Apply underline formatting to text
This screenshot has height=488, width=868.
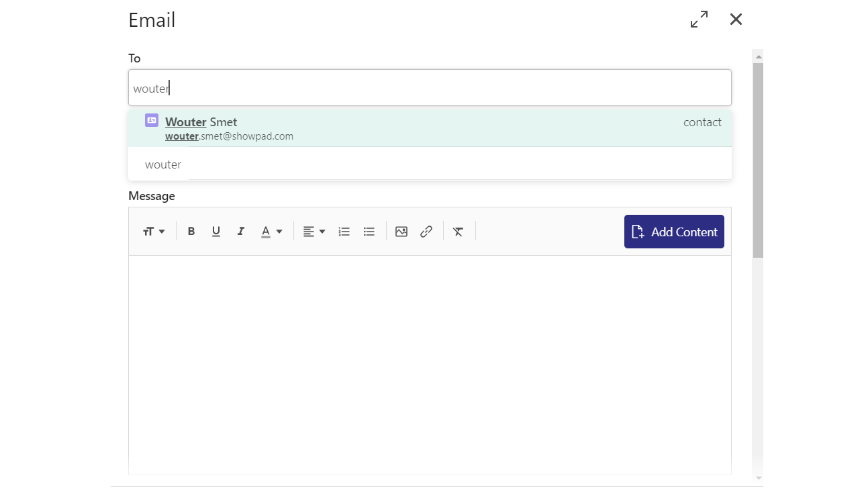click(x=216, y=231)
